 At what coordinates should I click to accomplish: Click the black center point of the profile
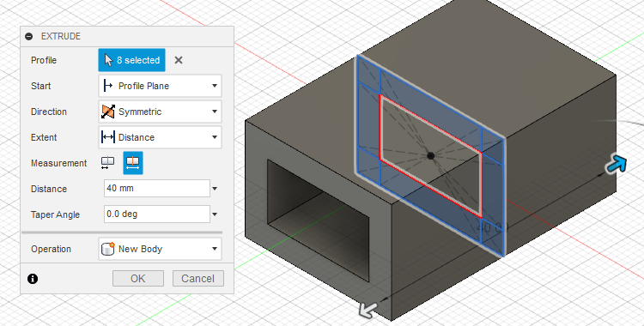pos(430,155)
